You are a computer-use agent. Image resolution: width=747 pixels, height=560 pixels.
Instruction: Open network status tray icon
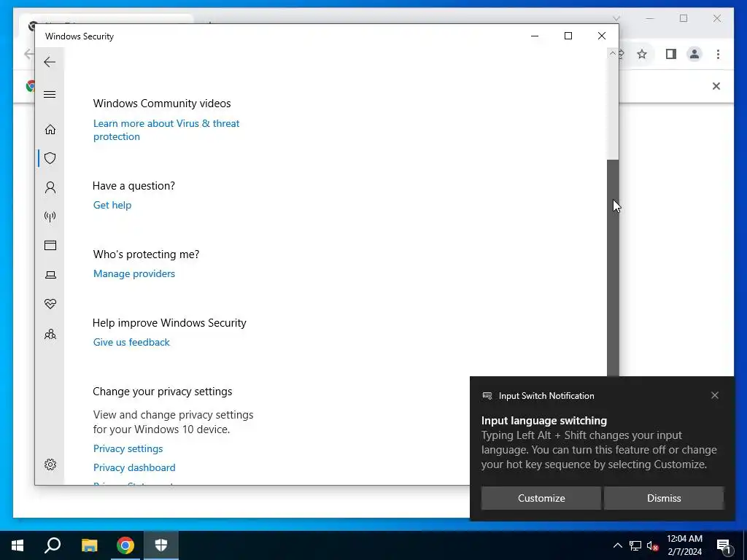[x=635, y=545]
